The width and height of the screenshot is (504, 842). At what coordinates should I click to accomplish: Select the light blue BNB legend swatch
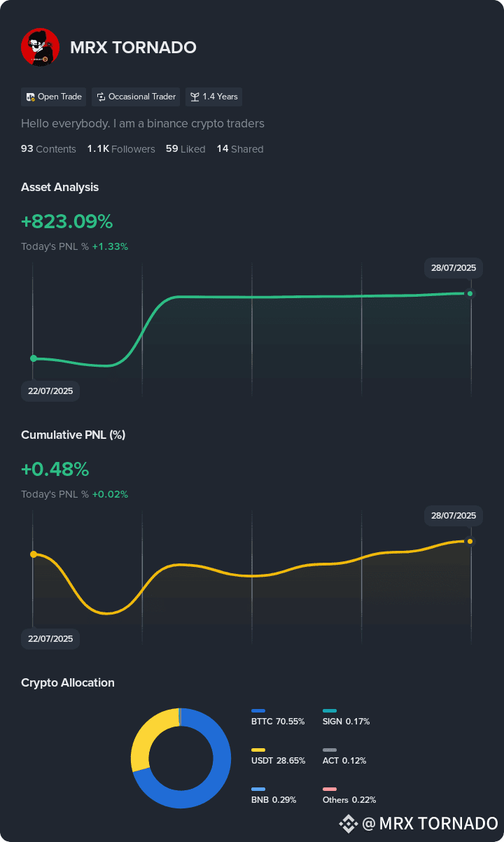click(x=258, y=790)
